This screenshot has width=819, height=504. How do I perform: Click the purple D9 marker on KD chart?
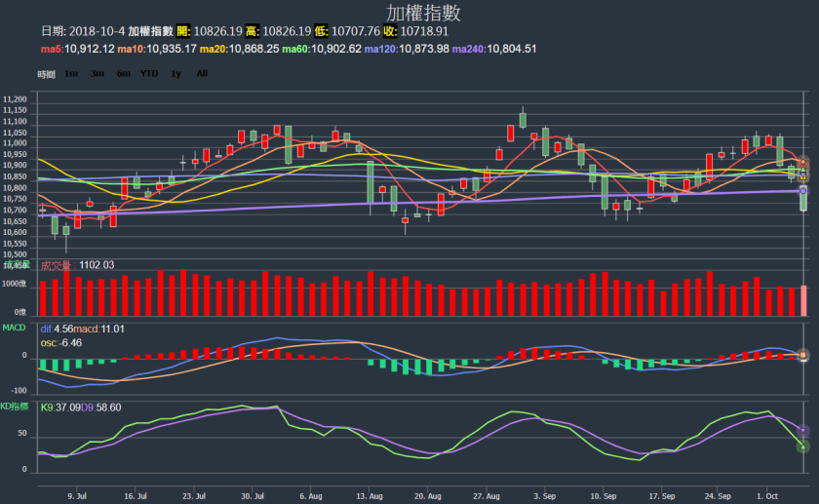pyautogui.click(x=803, y=430)
